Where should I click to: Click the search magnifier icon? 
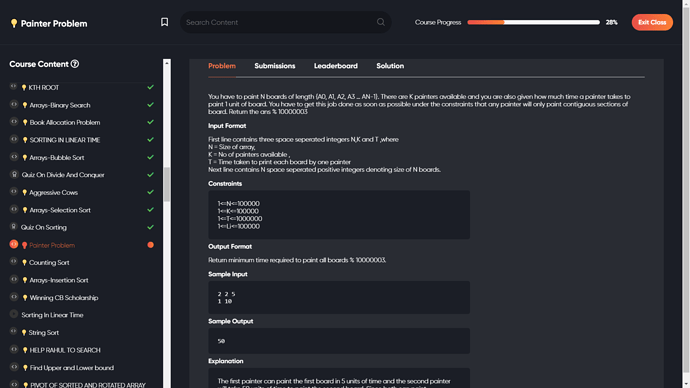pyautogui.click(x=381, y=22)
